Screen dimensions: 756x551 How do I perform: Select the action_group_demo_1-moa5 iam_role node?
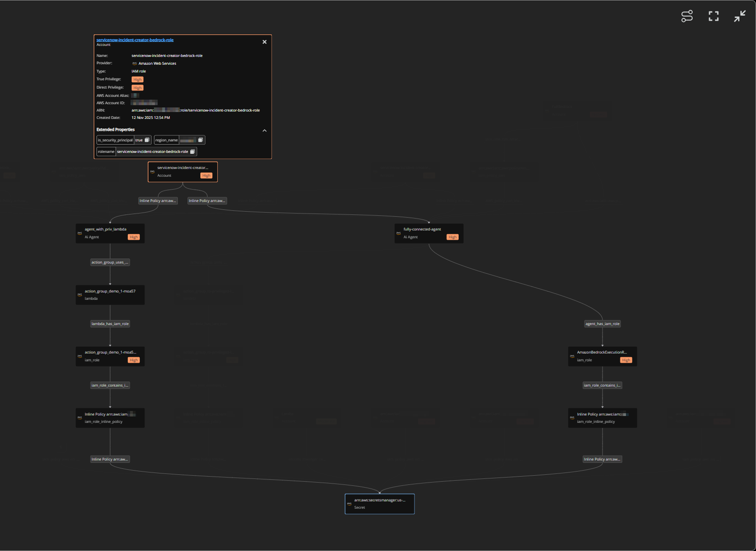(110, 356)
